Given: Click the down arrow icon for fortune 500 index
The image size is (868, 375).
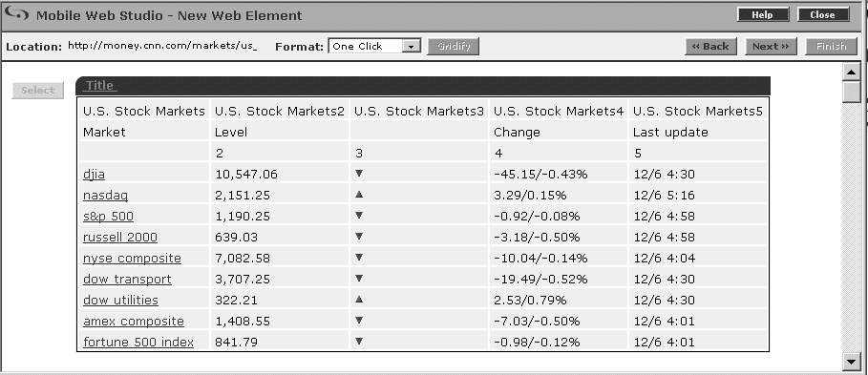Looking at the screenshot, I should 359,342.
